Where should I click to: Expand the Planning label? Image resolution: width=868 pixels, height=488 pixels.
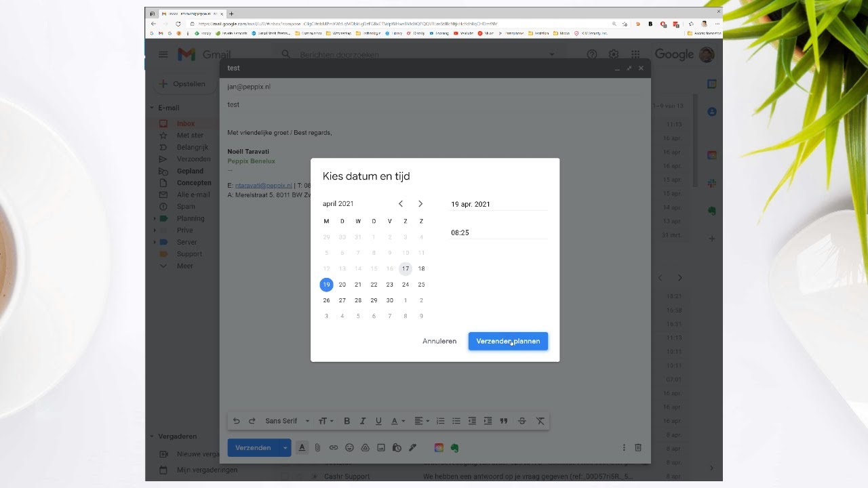click(155, 218)
